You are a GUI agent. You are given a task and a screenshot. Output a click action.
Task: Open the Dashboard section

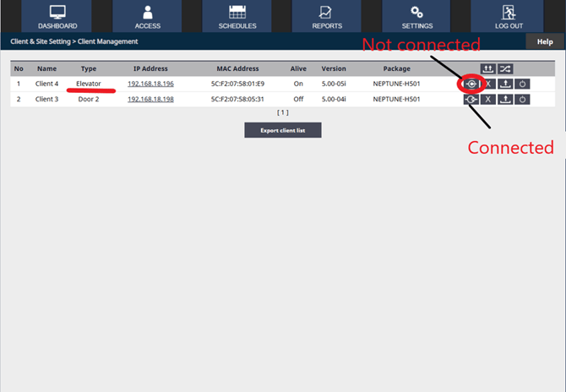tap(57, 16)
